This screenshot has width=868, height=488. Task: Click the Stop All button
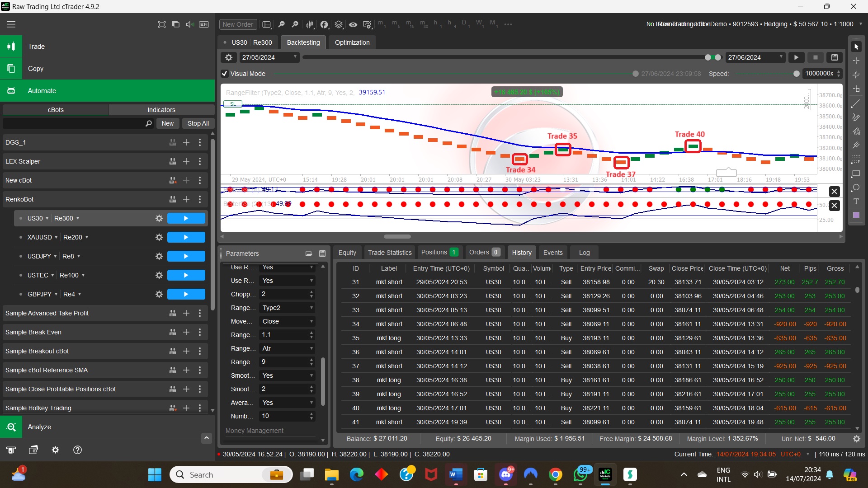point(198,123)
